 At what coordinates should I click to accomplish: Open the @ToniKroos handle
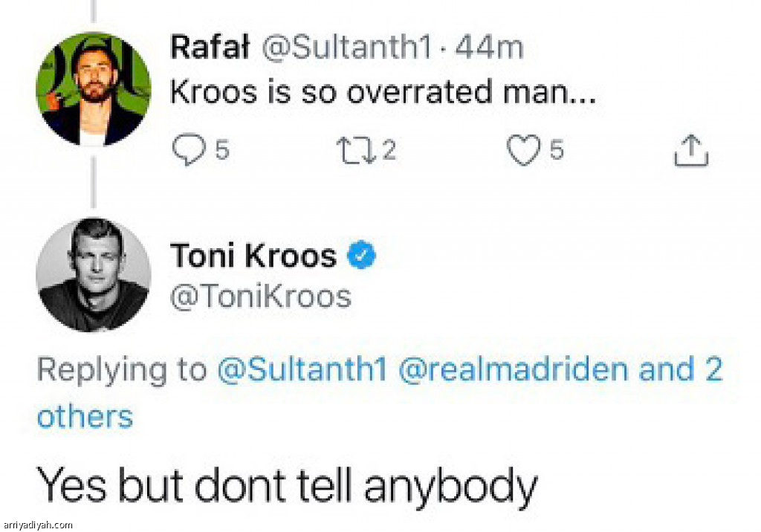[261, 296]
